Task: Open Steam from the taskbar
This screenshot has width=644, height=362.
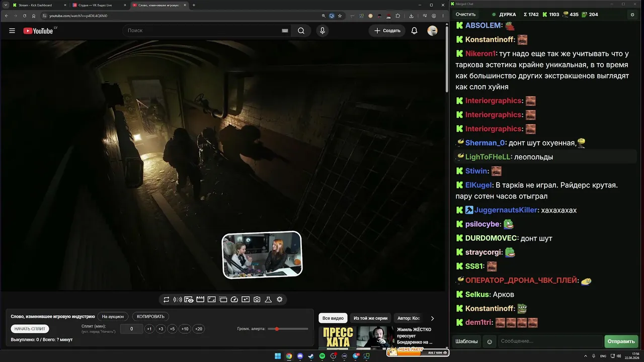Action: (311, 356)
